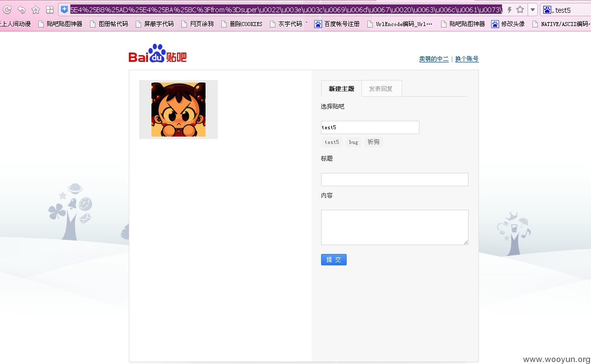Click the 提交 submit button

(334, 259)
